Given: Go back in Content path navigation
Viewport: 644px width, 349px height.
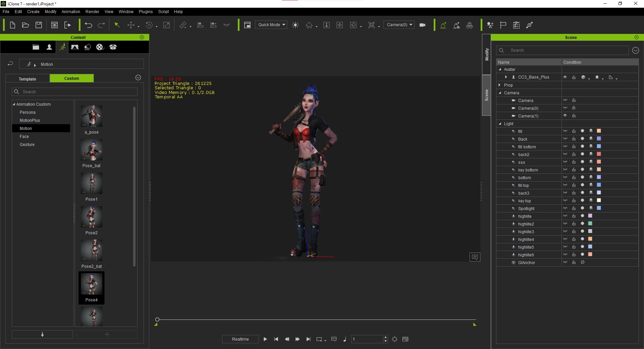Looking at the screenshot, I should point(10,64).
